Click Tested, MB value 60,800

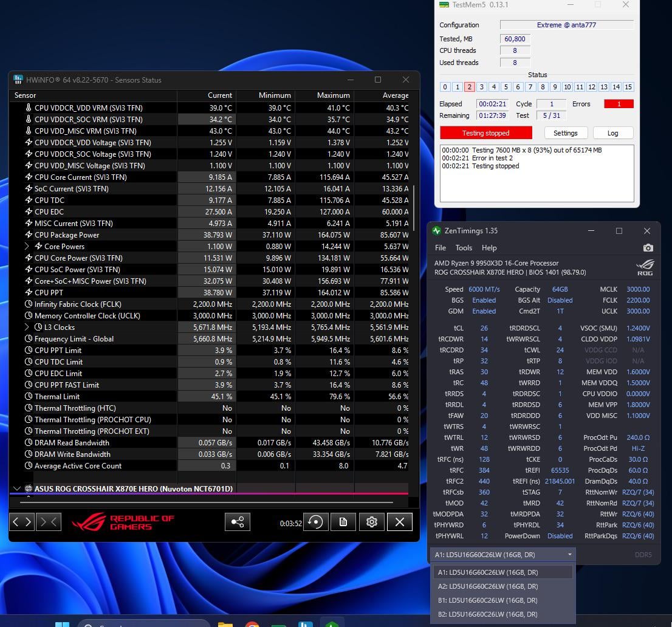[515, 38]
